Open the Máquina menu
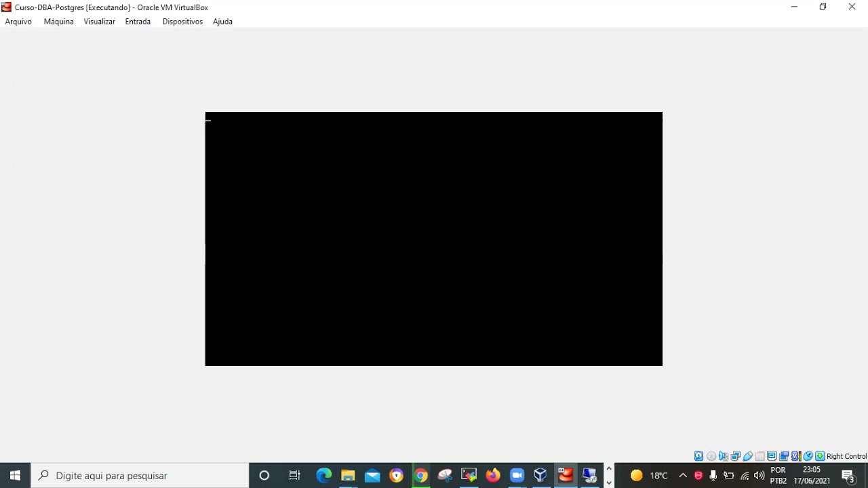The image size is (868, 488). [59, 22]
